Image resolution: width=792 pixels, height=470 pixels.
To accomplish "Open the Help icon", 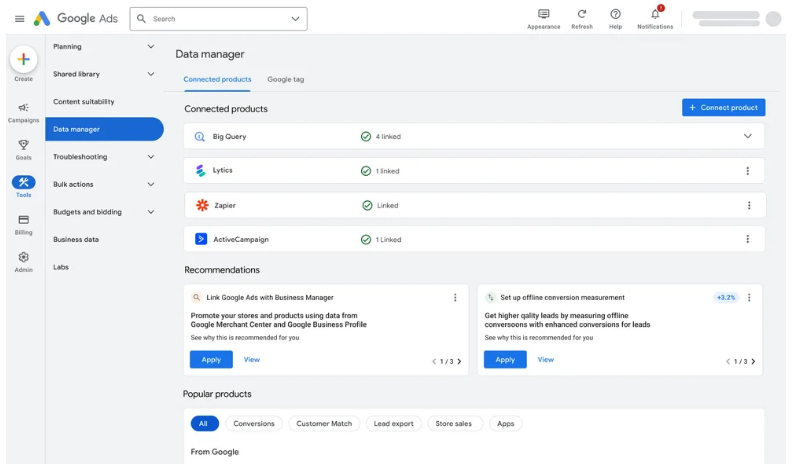I will point(615,14).
